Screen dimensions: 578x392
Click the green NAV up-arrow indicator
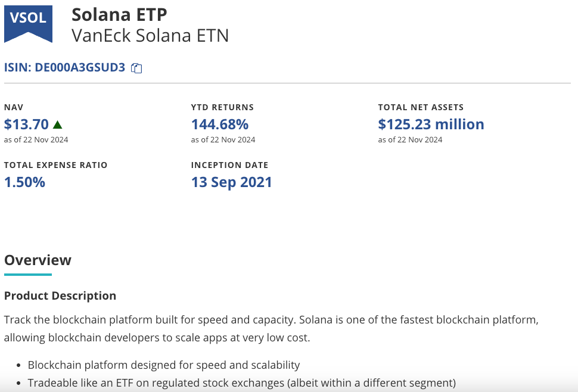pos(58,125)
